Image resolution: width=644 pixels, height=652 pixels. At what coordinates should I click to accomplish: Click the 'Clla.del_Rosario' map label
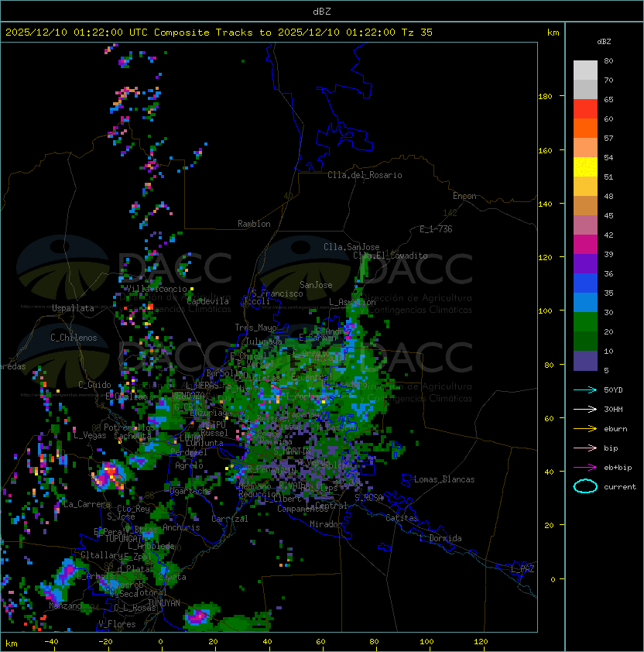(x=365, y=175)
